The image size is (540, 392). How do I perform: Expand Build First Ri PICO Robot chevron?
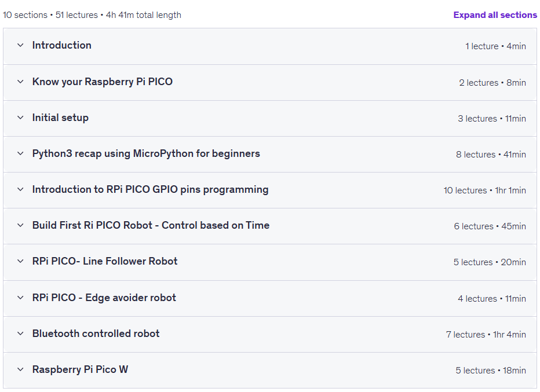(20, 225)
